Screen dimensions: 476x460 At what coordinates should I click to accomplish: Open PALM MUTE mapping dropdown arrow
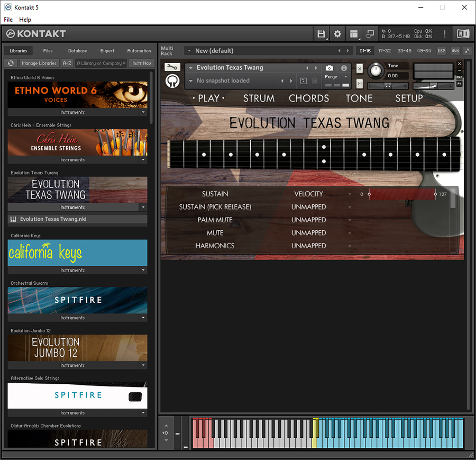click(350, 220)
